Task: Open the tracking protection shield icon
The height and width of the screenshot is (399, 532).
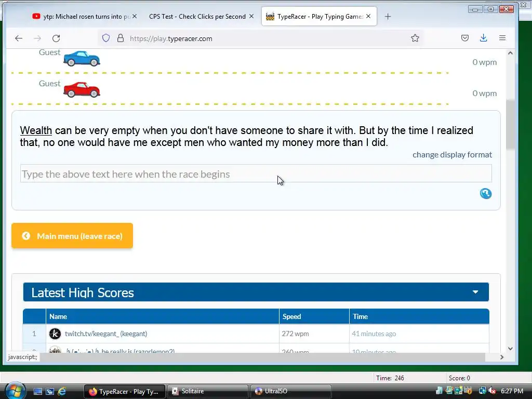Action: tap(106, 38)
